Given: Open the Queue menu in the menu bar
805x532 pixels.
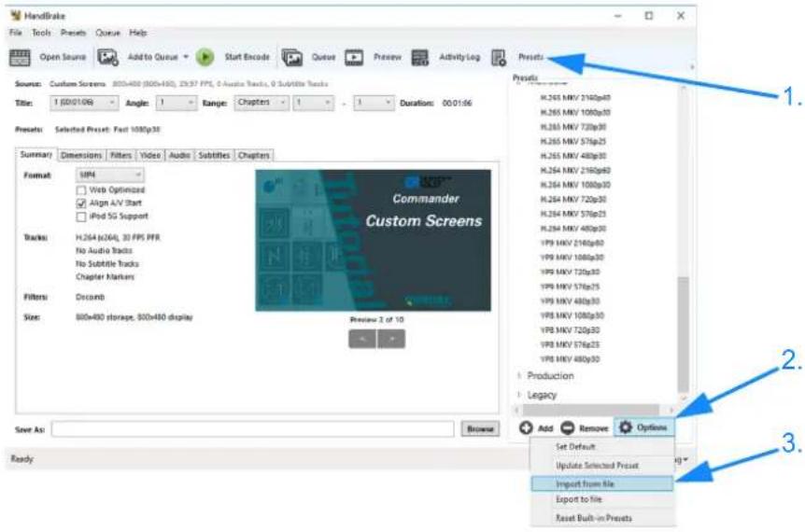Looking at the screenshot, I should click(107, 33).
